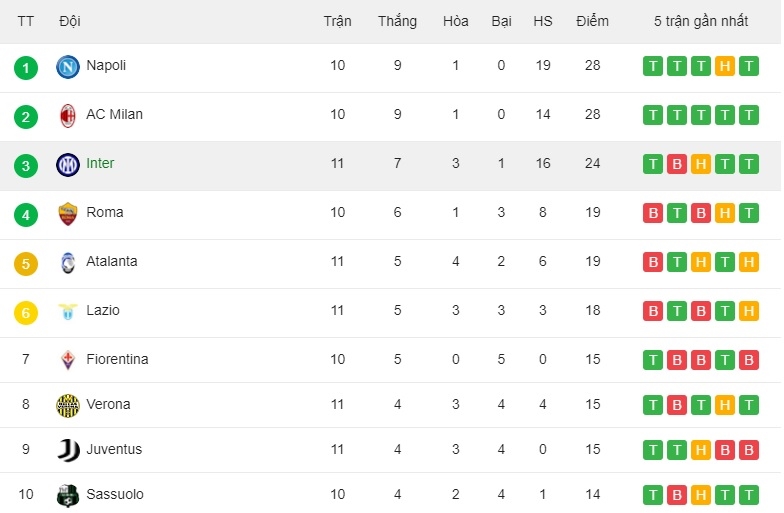Open the Sassuolo club crest
784x513 pixels.
click(68, 495)
